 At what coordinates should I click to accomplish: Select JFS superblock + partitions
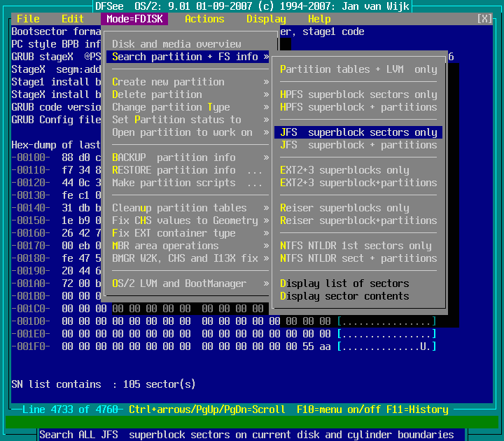click(358, 145)
